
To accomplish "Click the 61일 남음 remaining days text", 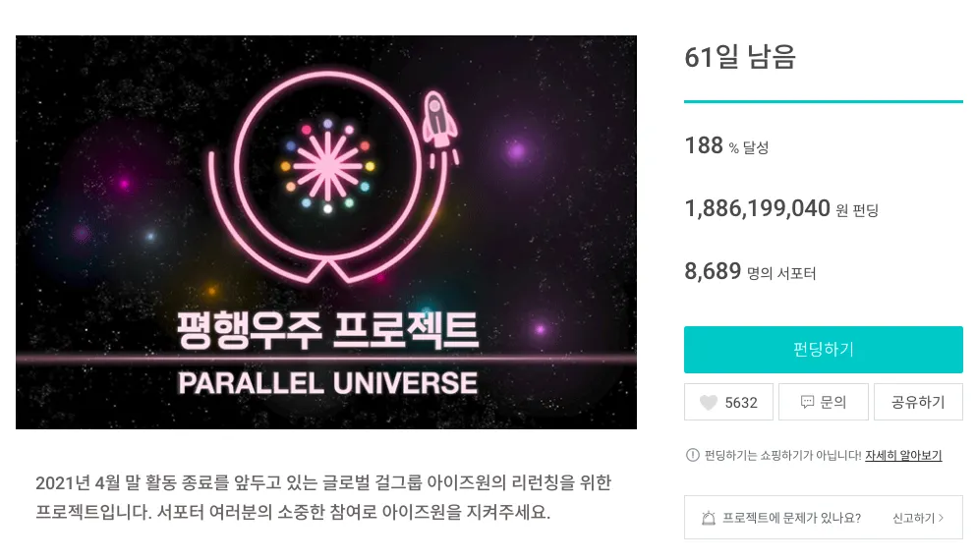I will click(740, 57).
